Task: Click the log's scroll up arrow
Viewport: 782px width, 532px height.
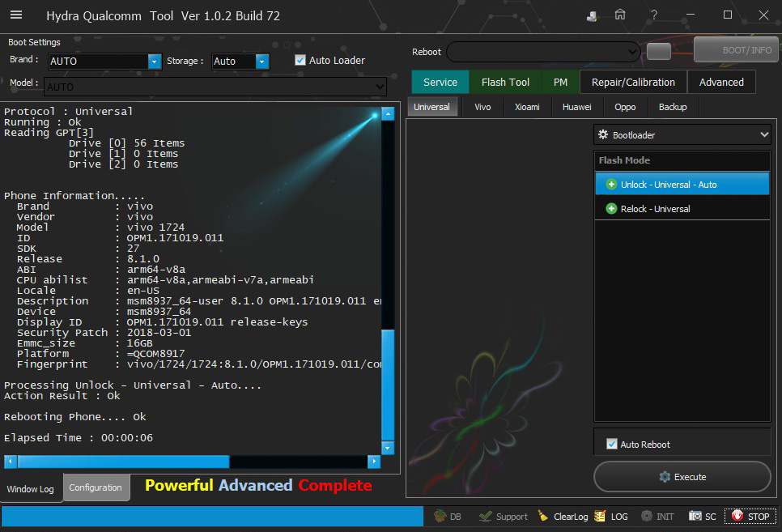Action: point(388,114)
